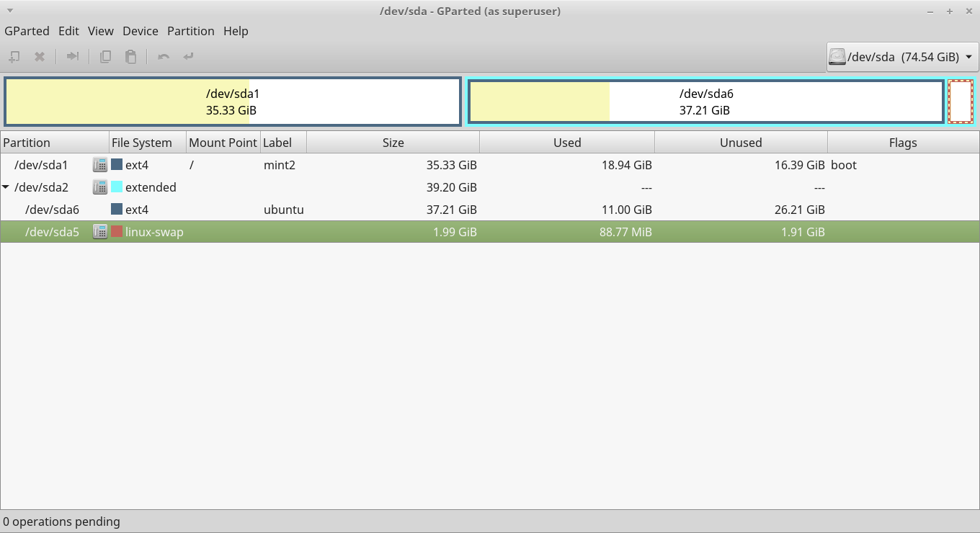
Task: Click the cyan extended color swatch
Action: (117, 187)
